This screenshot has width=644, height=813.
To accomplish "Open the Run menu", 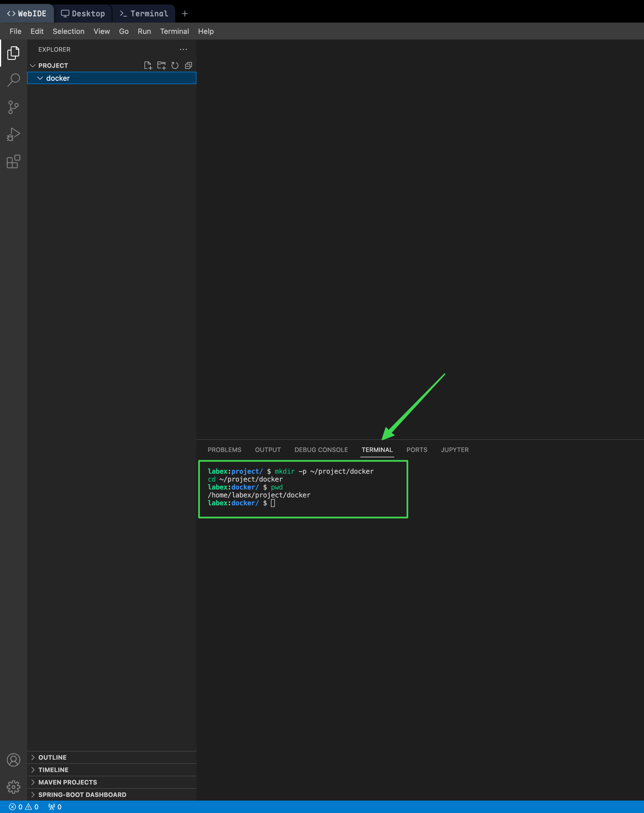I will [144, 31].
